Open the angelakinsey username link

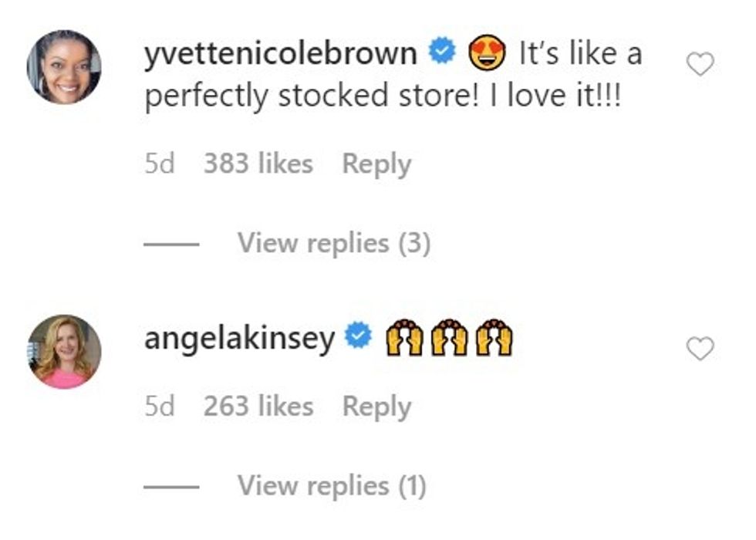point(239,338)
